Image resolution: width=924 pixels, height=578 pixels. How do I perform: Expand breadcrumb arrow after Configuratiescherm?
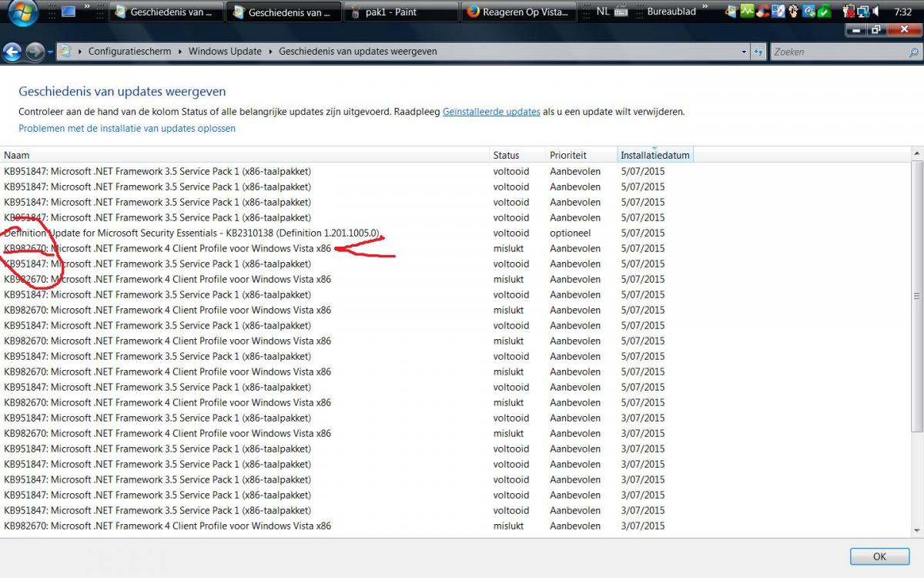[x=180, y=52]
